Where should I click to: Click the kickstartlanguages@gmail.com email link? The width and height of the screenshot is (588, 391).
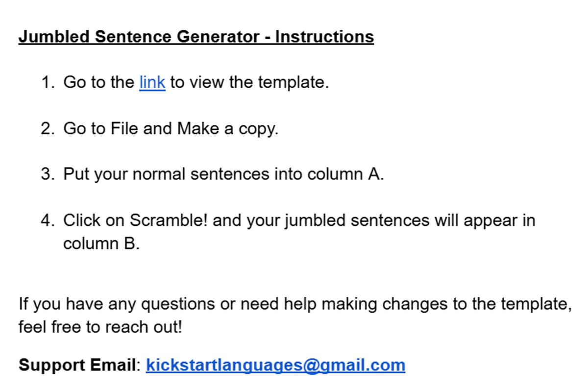(275, 365)
